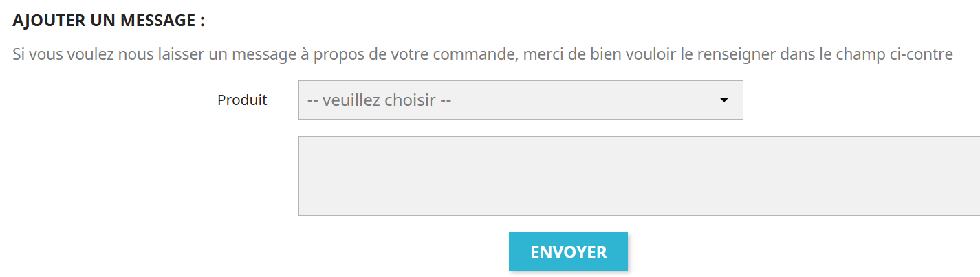Image resolution: width=980 pixels, height=277 pixels.
Task: Show product choices in the Produit list
Action: [520, 100]
